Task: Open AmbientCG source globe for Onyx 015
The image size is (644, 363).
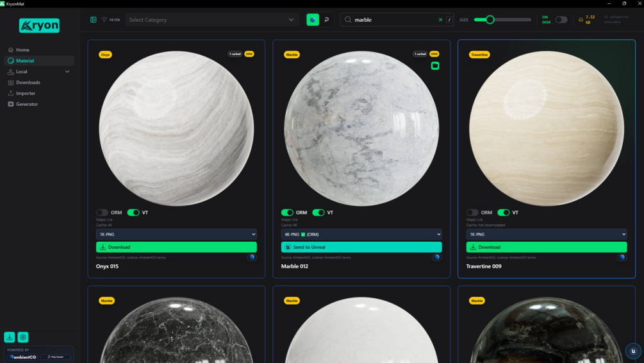Action: pos(252,257)
